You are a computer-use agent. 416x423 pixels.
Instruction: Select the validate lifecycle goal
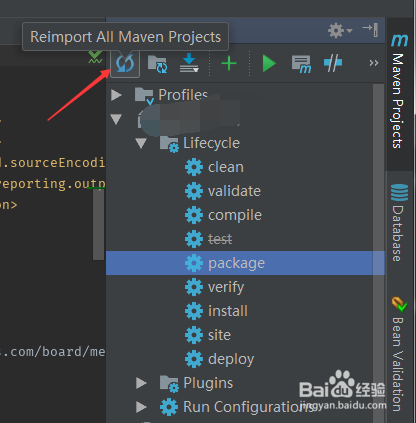click(x=245, y=191)
